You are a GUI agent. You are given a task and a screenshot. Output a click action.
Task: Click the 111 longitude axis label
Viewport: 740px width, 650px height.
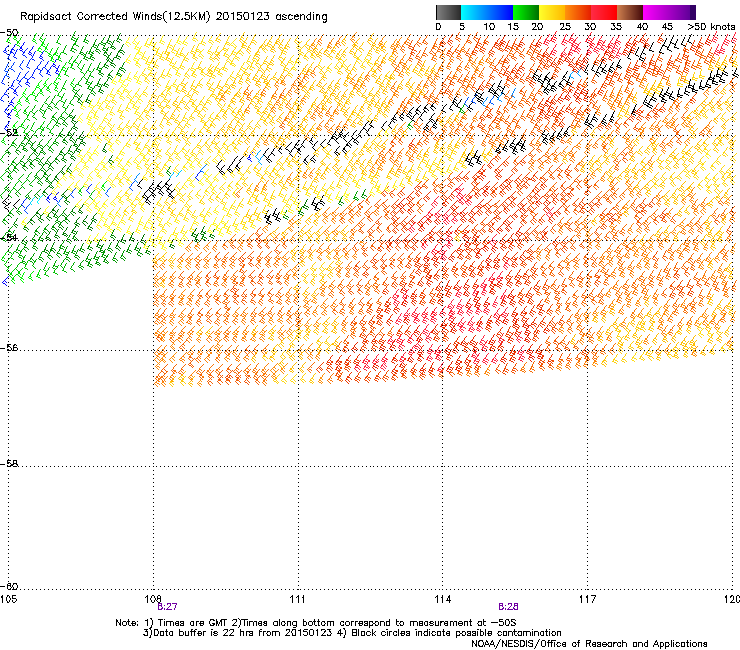click(x=297, y=599)
